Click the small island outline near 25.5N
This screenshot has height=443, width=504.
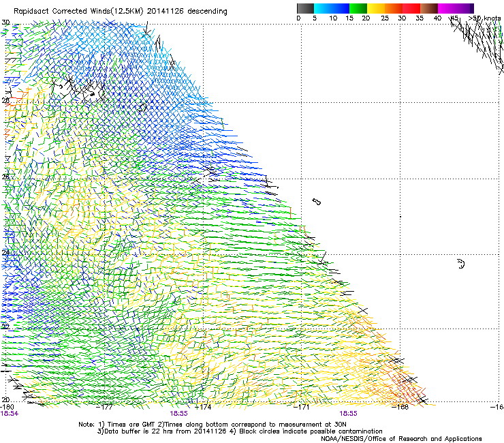point(316,202)
